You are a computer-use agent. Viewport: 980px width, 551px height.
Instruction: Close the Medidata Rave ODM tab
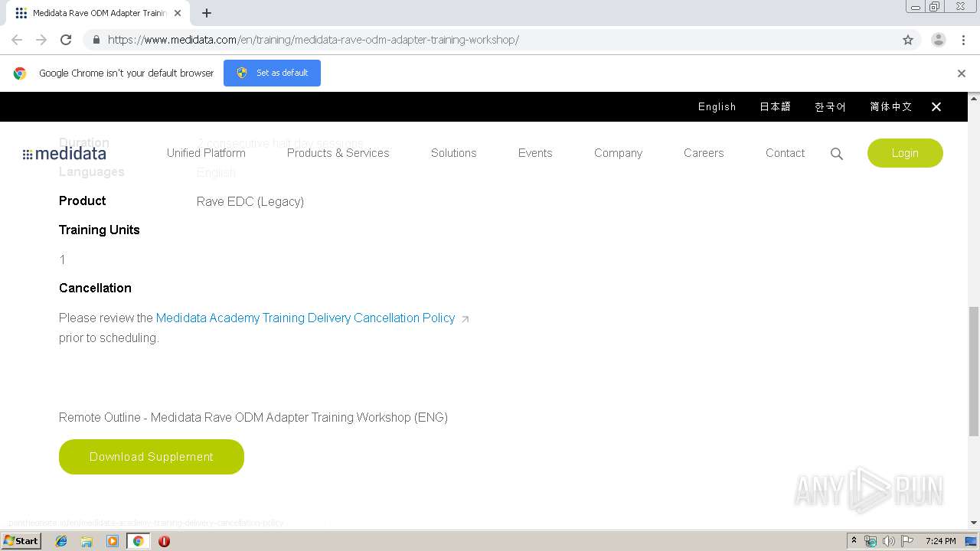(178, 13)
